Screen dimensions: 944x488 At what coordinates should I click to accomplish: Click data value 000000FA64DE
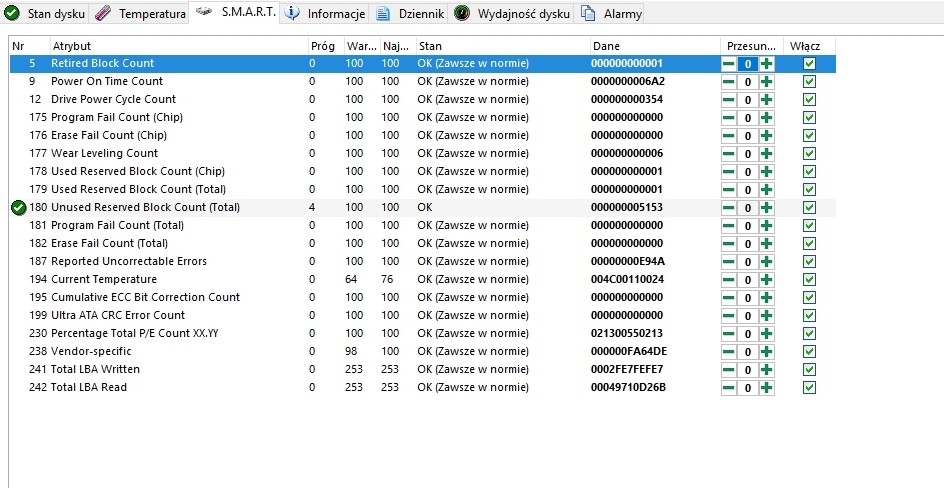click(x=629, y=351)
